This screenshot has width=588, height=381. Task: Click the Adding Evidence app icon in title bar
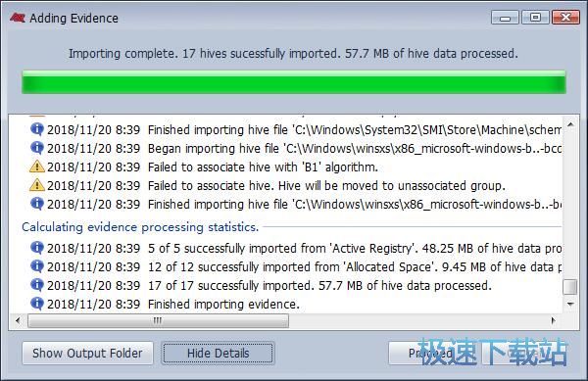click(x=18, y=18)
